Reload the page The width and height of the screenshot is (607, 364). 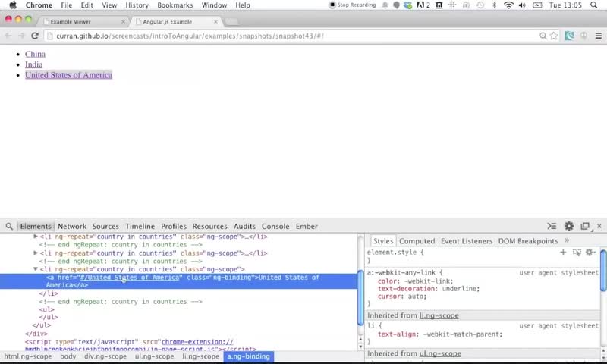tap(35, 36)
